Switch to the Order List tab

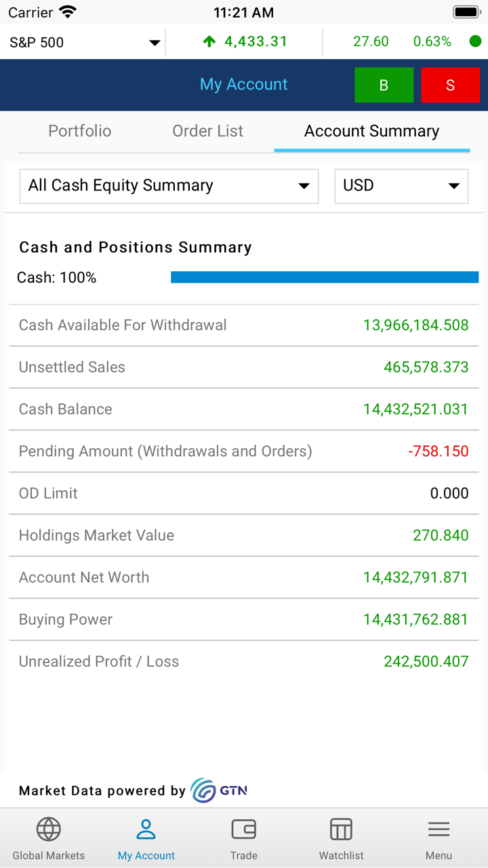point(207,131)
